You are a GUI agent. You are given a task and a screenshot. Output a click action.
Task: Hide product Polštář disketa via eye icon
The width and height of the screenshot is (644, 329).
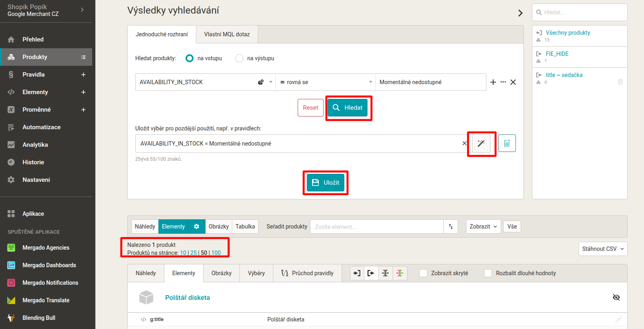[x=616, y=297]
